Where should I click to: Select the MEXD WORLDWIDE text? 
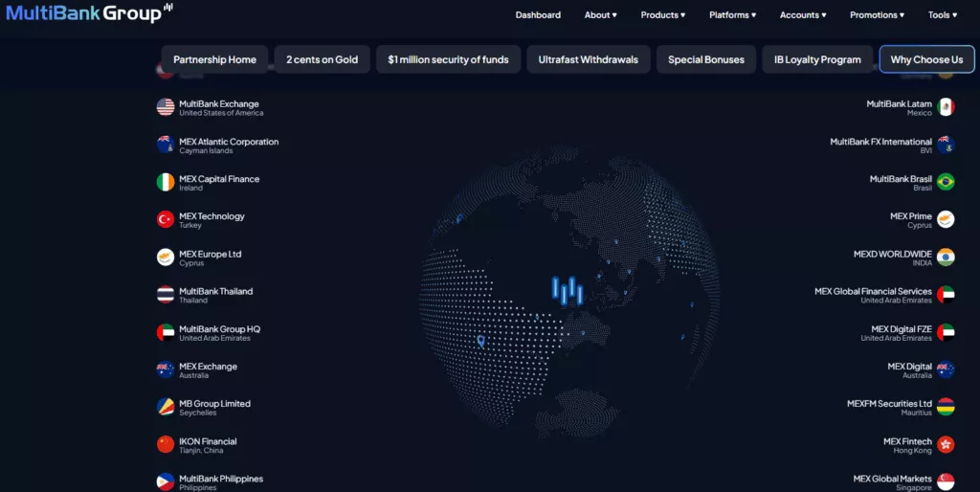[x=893, y=254]
